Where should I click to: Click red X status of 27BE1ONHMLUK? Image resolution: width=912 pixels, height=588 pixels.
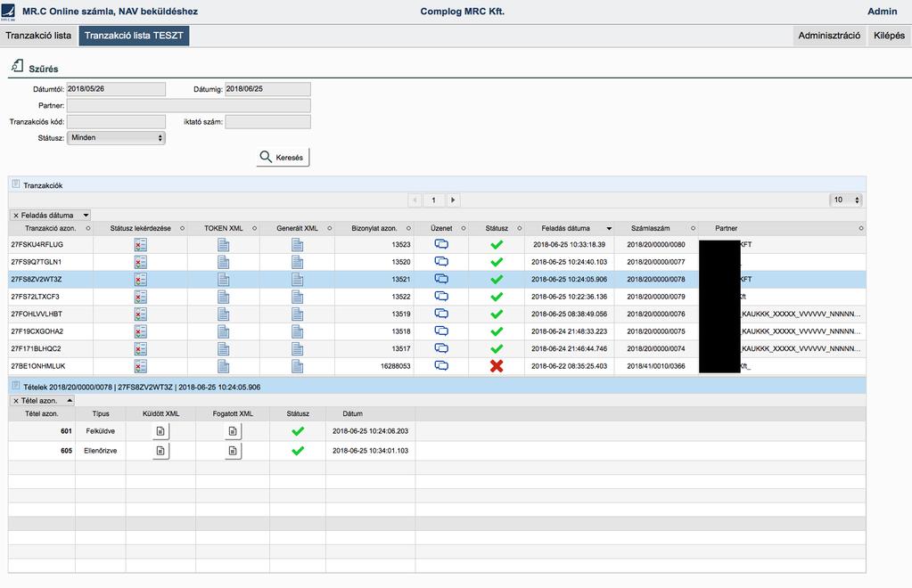pos(497,366)
